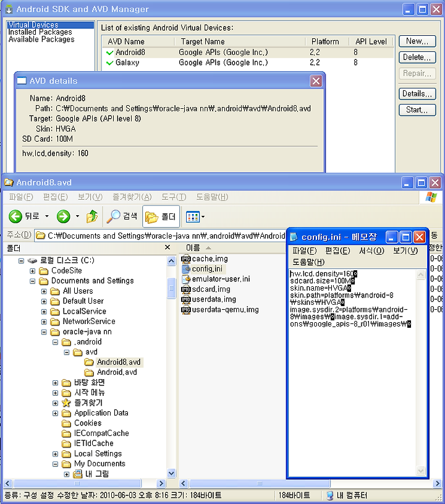Expand the CodeSite tree node
This screenshot has height=504, width=445.
point(33,271)
